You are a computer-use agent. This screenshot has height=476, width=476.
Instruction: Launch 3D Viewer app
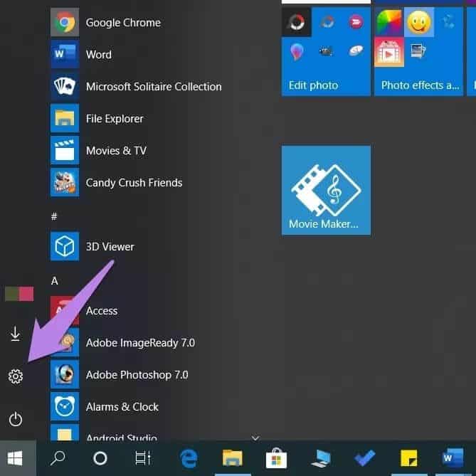tap(110, 247)
